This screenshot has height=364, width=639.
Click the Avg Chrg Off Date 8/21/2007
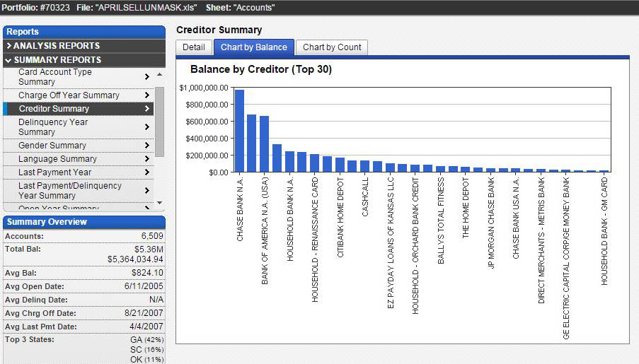144,313
